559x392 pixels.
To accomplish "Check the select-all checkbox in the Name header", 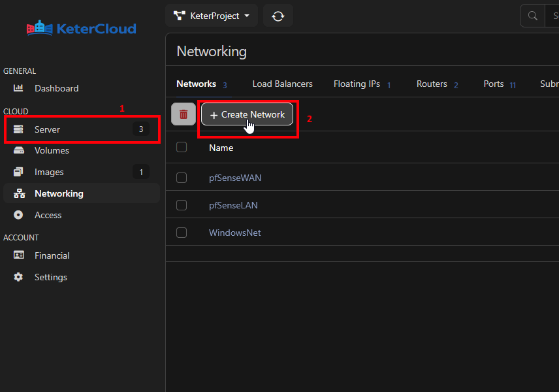I will click(x=182, y=147).
